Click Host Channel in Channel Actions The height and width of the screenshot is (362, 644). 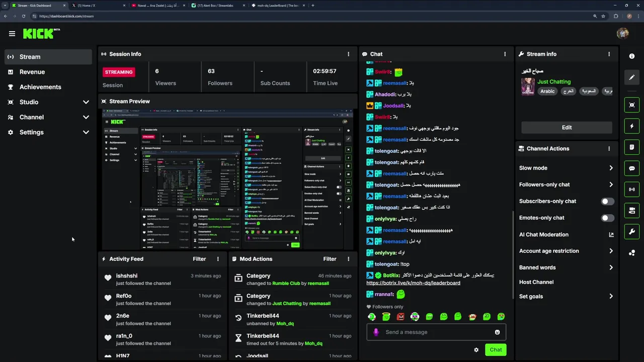click(x=536, y=282)
